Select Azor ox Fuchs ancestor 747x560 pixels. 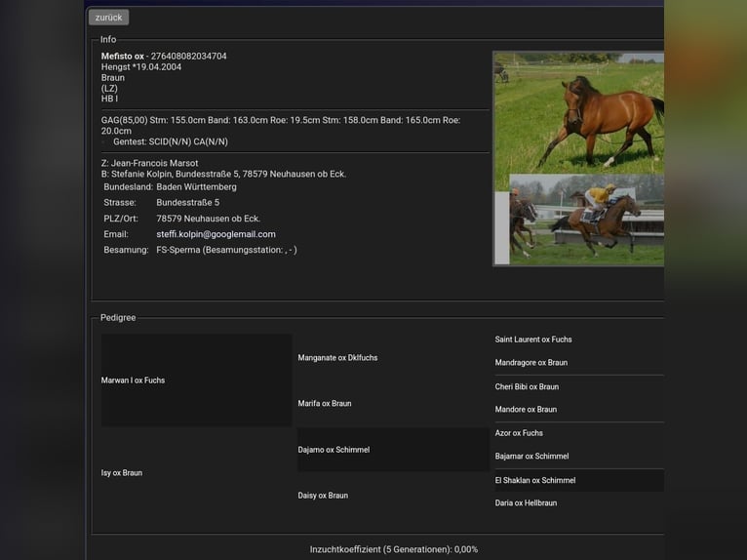(x=519, y=433)
